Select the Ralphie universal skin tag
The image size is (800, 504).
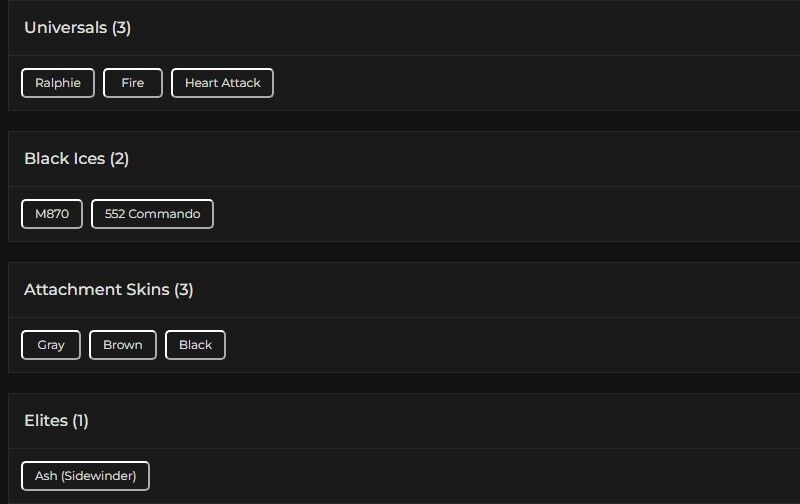tap(58, 83)
